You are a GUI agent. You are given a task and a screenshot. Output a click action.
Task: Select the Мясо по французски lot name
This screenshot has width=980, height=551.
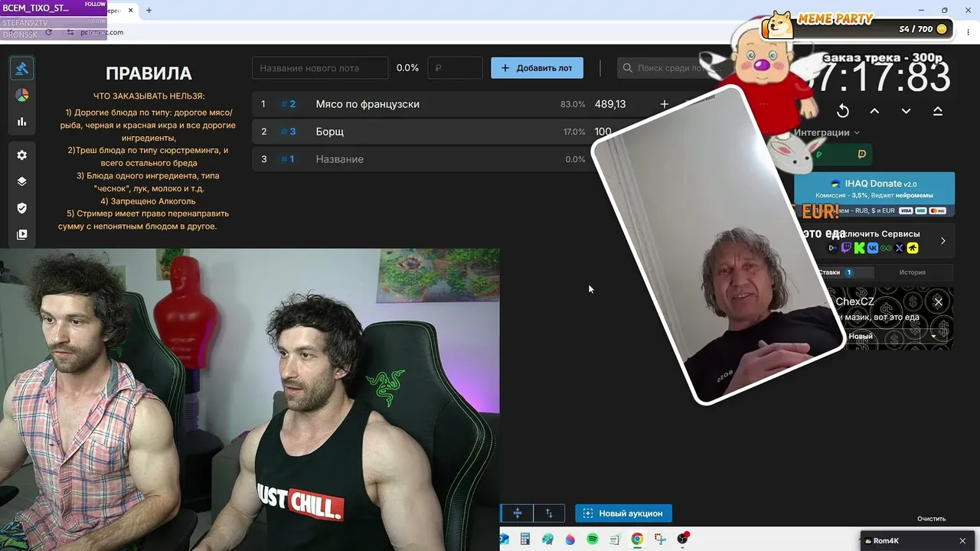(x=367, y=104)
